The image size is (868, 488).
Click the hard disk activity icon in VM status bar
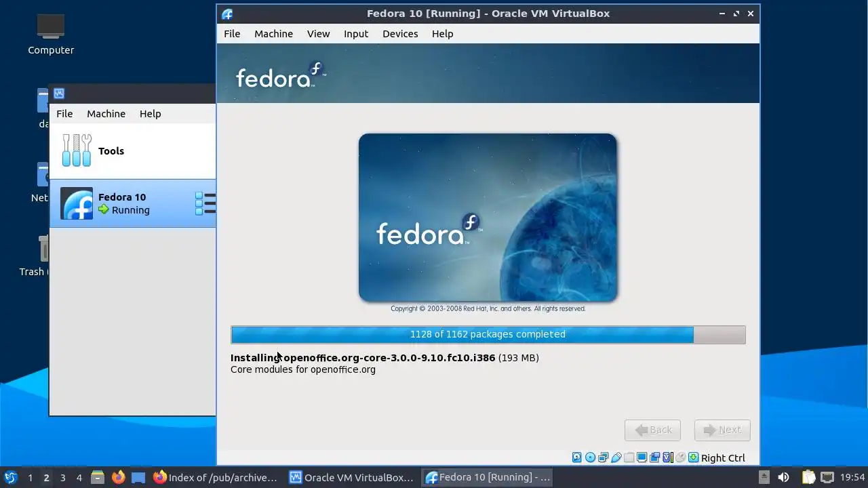click(577, 457)
